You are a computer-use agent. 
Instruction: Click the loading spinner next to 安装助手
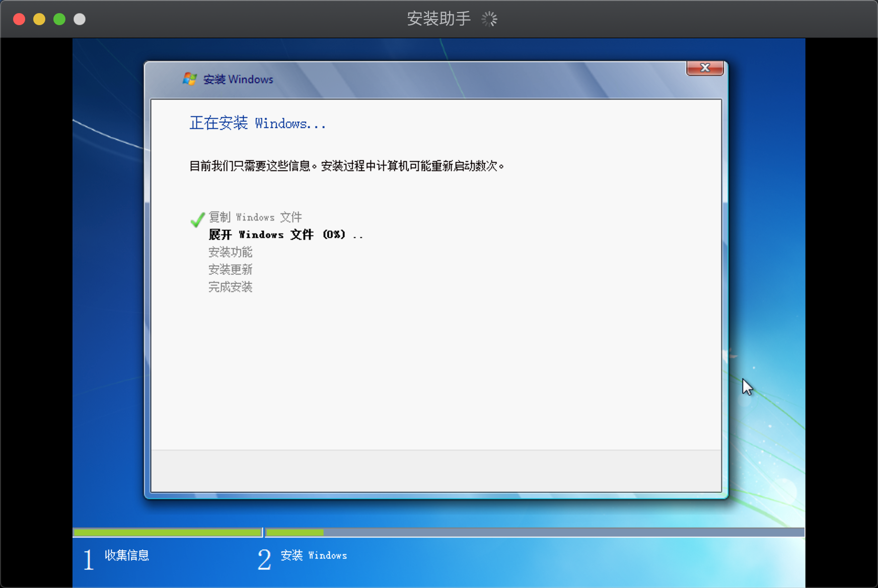tap(489, 19)
